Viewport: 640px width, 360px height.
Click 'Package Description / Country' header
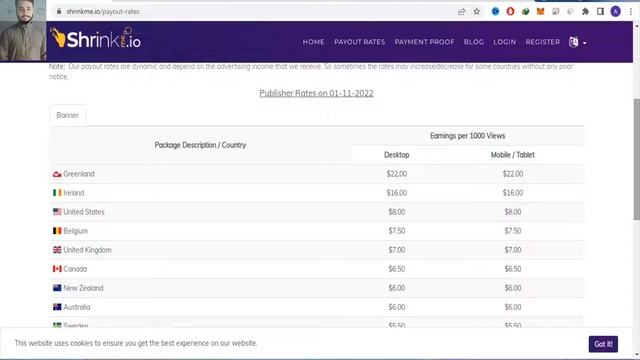(200, 145)
